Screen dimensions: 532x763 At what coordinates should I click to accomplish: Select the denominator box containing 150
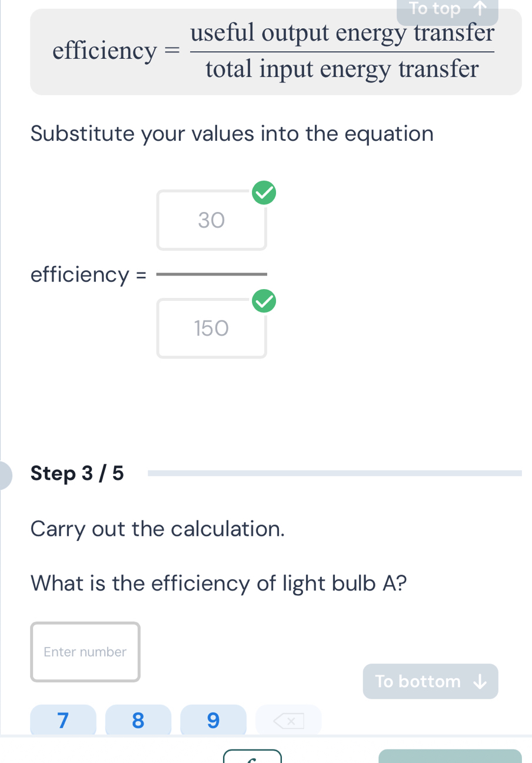(x=211, y=328)
